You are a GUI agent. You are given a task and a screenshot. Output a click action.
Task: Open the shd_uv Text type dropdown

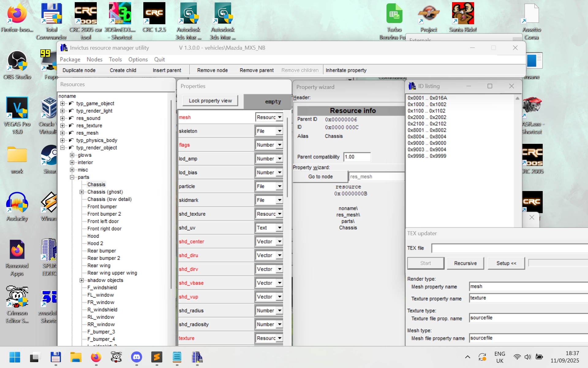click(x=280, y=228)
